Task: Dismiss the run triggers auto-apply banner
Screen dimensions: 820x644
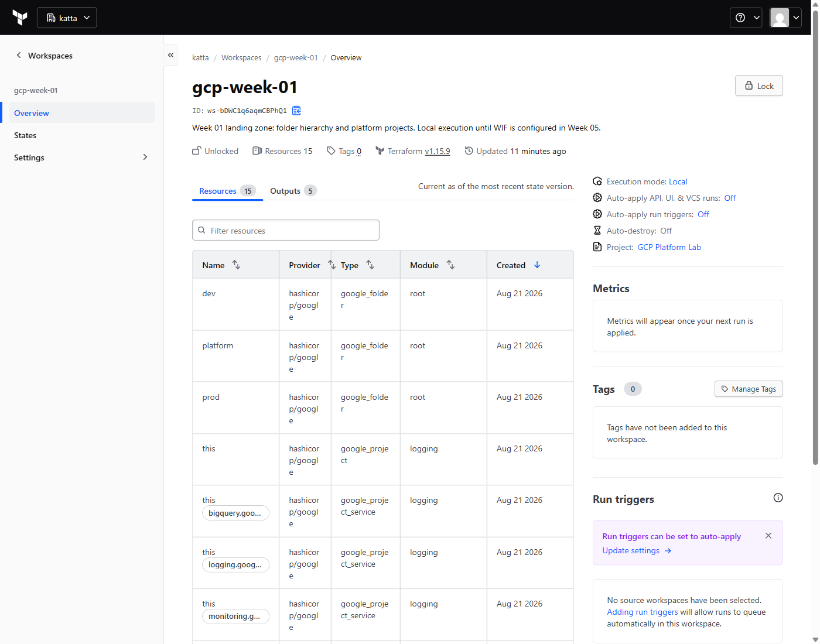Action: point(768,536)
